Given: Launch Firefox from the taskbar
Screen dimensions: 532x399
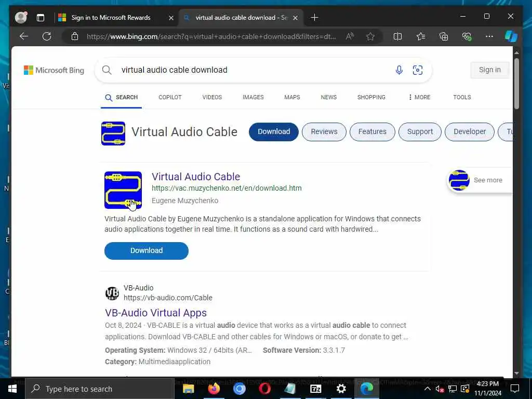Looking at the screenshot, I should coord(214,389).
